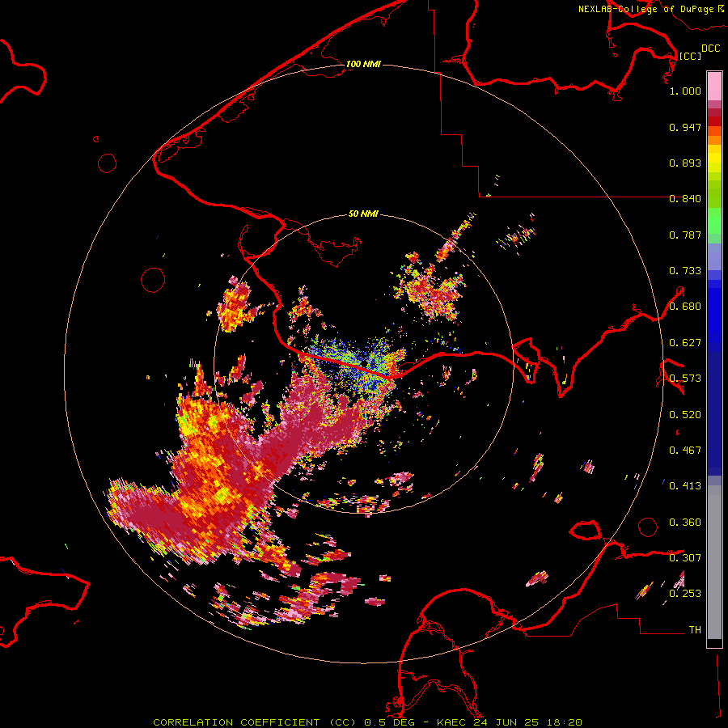
Task: Click the [CC] legend unit label
Action: [690, 56]
